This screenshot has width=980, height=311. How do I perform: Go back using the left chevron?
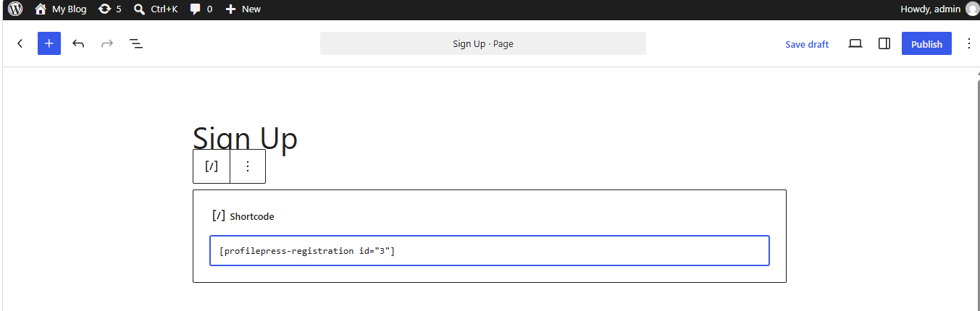pyautogui.click(x=20, y=43)
